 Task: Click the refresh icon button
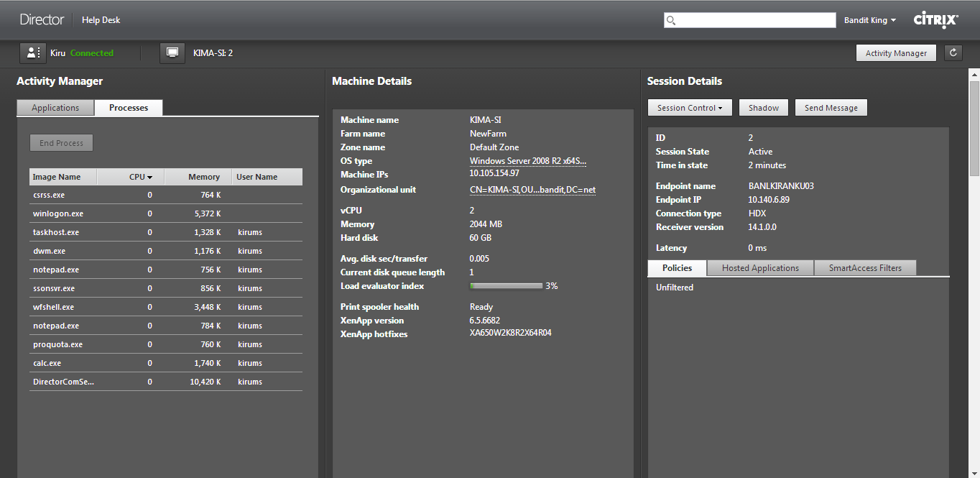click(x=953, y=52)
